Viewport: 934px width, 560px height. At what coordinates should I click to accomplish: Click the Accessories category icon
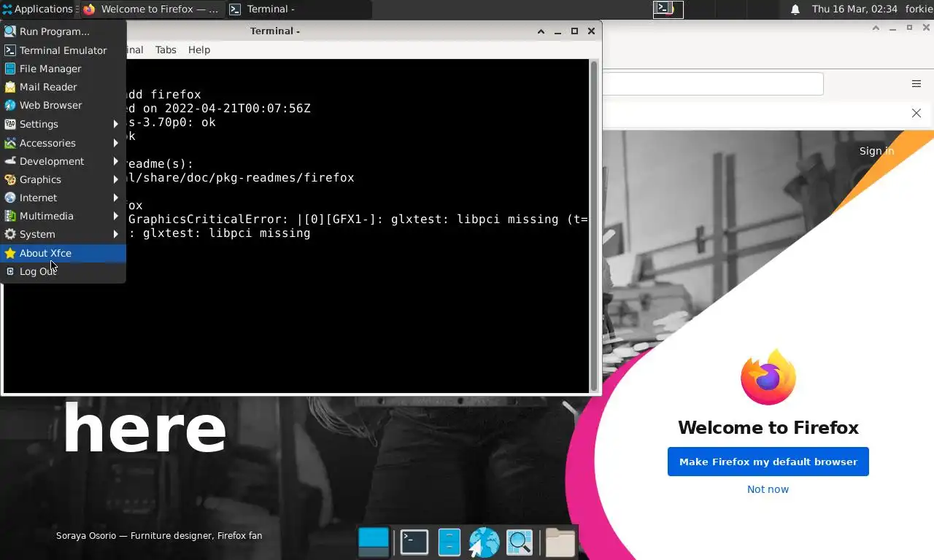click(10, 143)
